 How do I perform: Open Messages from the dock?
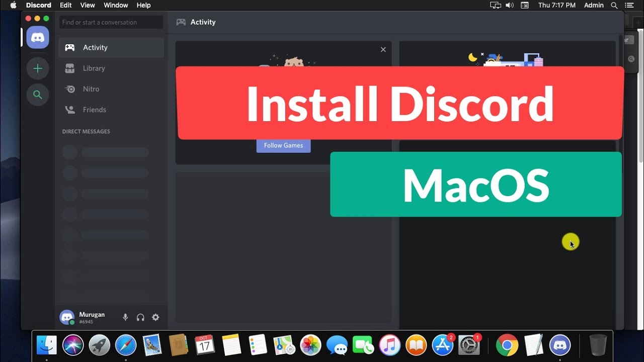tap(337, 345)
